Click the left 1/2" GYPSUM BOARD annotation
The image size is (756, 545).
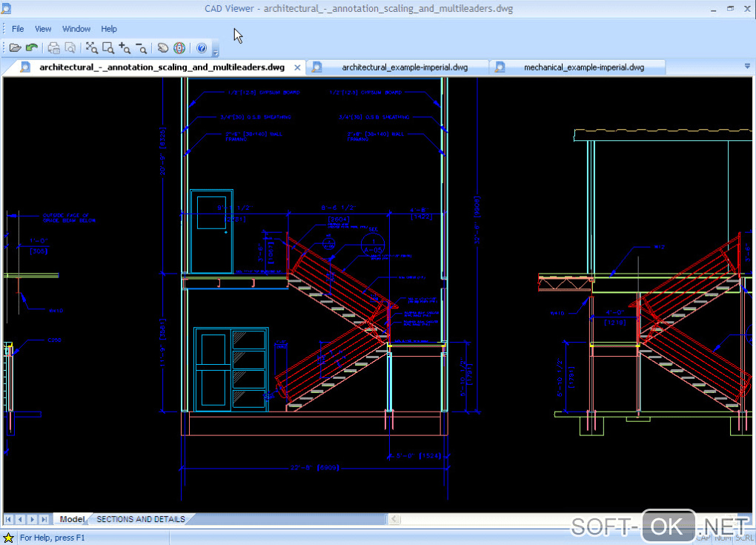tap(264, 92)
